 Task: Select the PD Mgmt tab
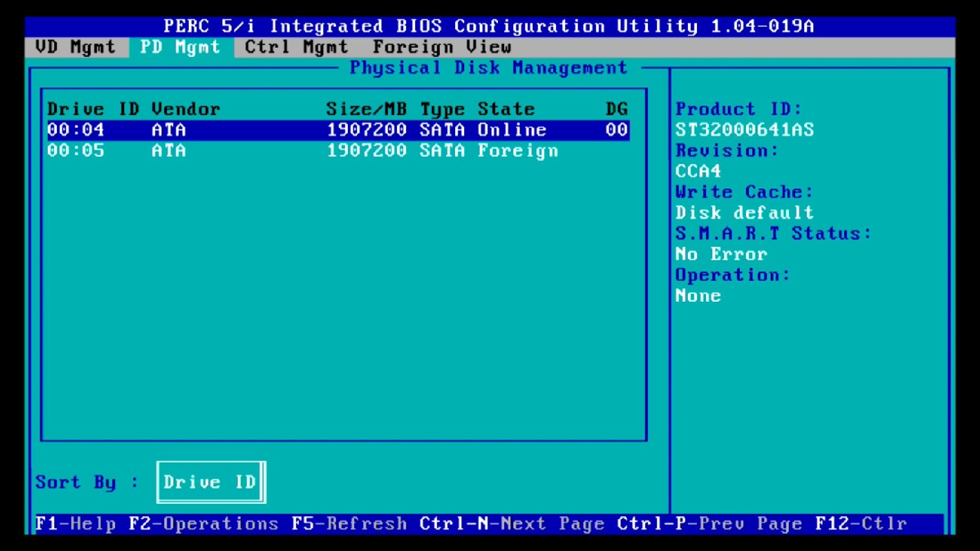pyautogui.click(x=181, y=47)
